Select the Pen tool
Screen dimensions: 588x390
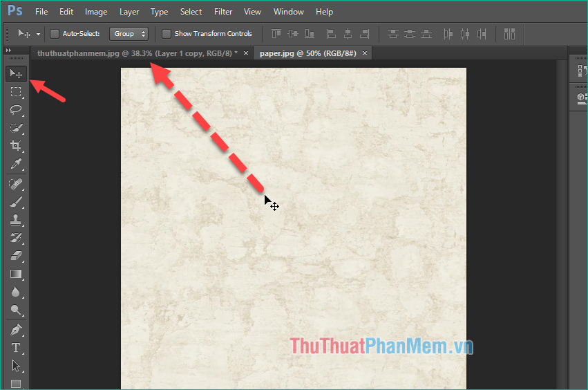coord(16,330)
